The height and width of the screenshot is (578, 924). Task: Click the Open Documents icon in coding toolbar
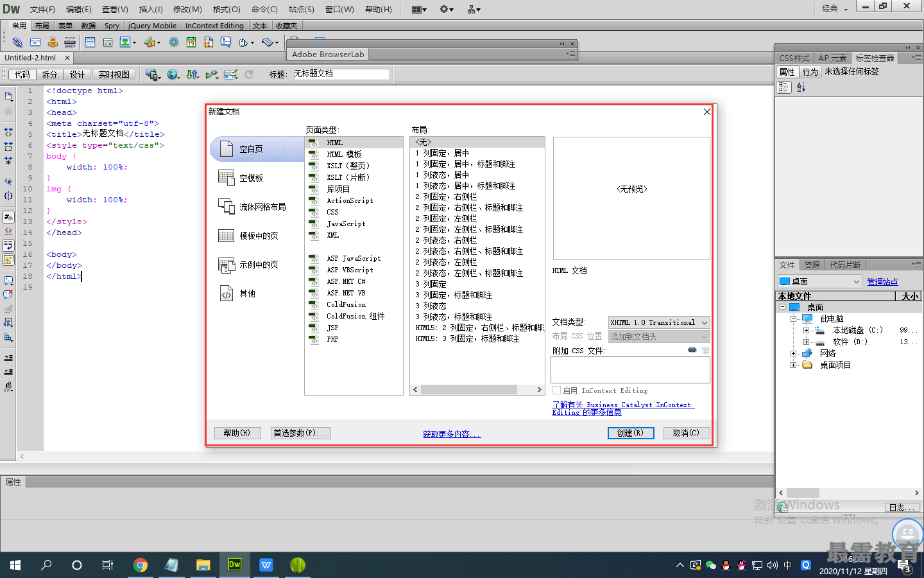click(x=8, y=96)
